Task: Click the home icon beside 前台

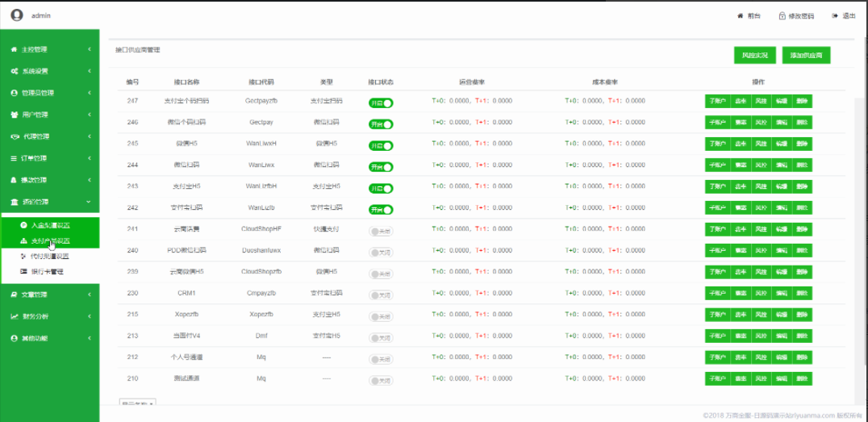Action: (x=740, y=16)
